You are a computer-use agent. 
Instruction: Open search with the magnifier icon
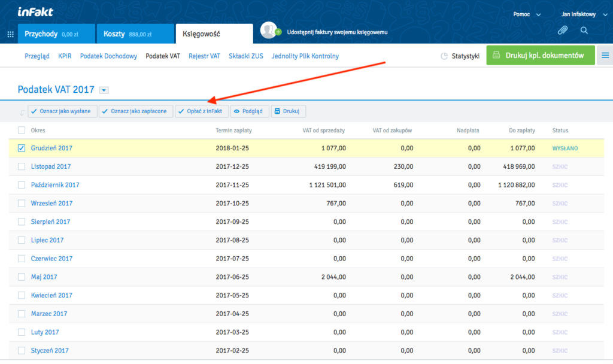(x=584, y=30)
